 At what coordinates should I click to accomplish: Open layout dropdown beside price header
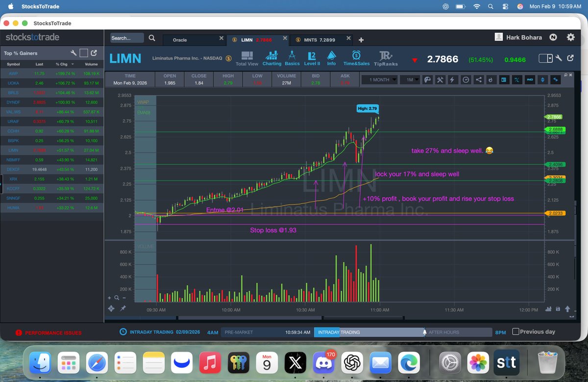click(545, 58)
